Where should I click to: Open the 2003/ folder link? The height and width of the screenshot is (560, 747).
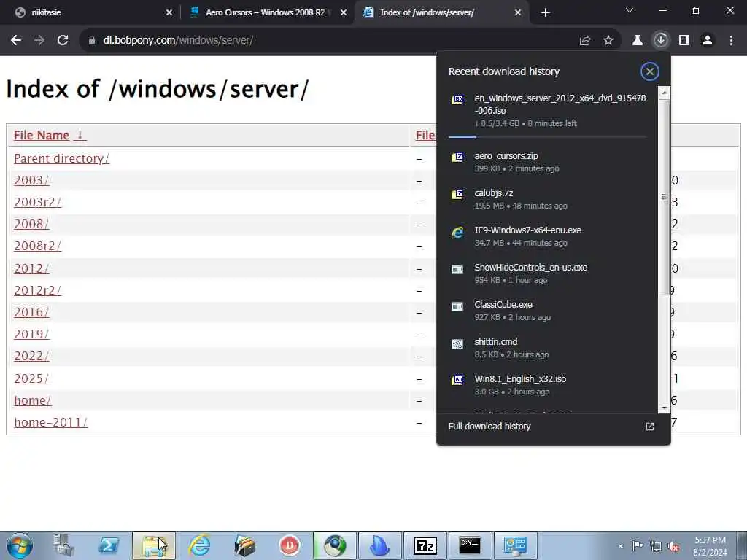31,181
